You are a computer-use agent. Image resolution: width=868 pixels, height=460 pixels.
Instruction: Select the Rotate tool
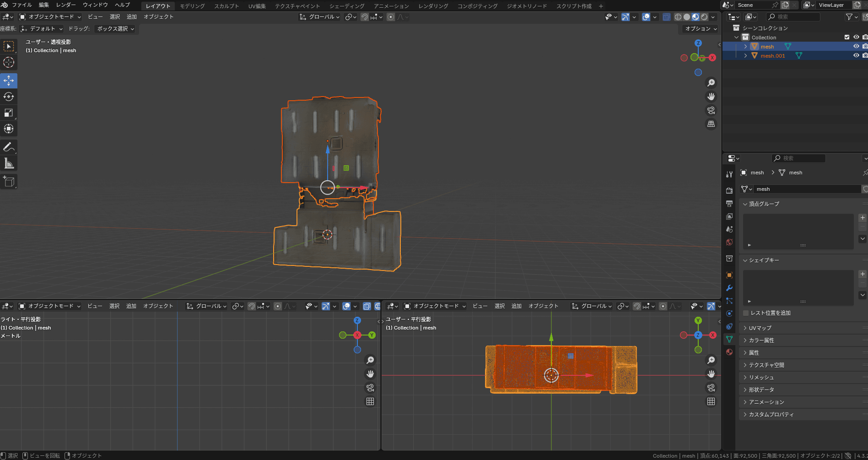click(9, 97)
